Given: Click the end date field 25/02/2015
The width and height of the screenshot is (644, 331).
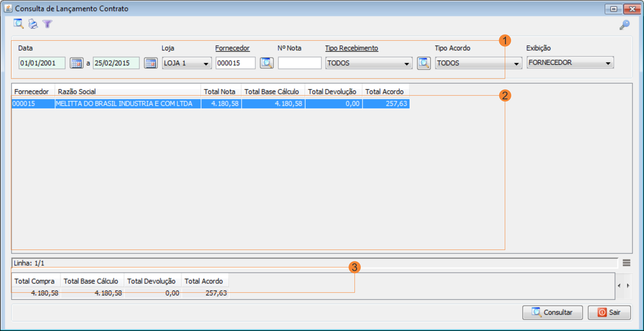Looking at the screenshot, I should (x=116, y=63).
